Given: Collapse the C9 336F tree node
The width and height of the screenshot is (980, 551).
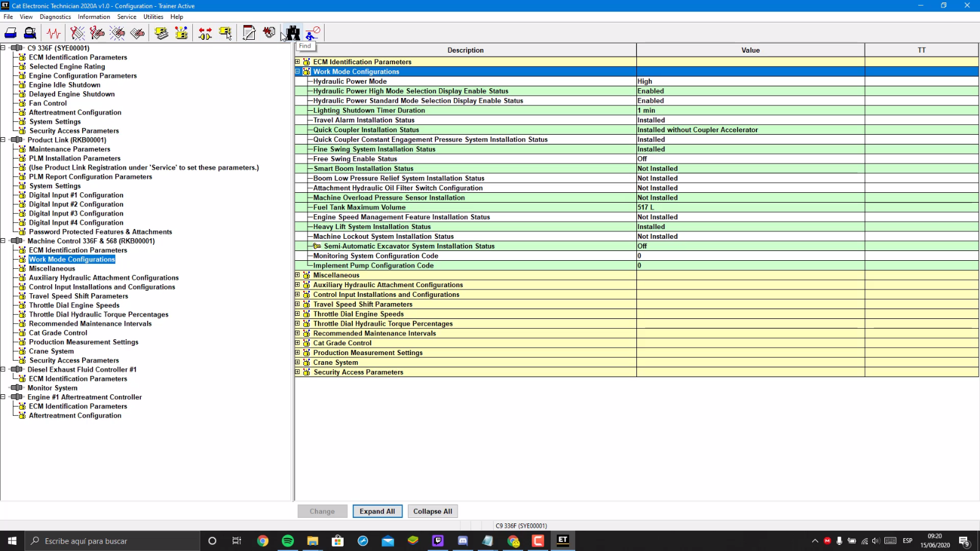Looking at the screenshot, I should click(x=3, y=48).
